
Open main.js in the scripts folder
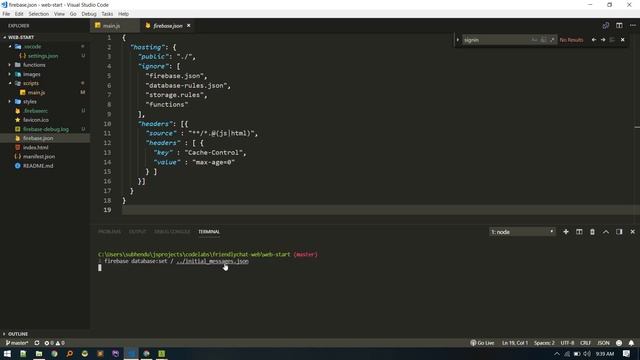click(x=36, y=93)
